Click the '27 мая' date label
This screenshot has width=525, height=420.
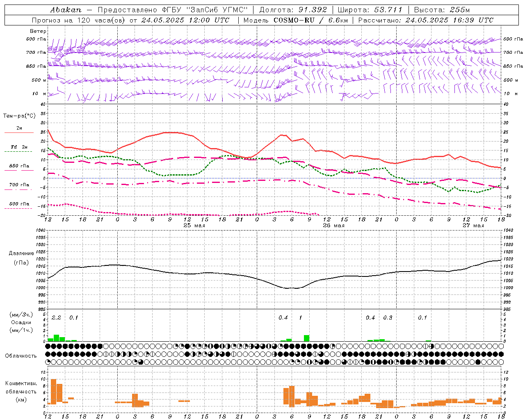473,226
